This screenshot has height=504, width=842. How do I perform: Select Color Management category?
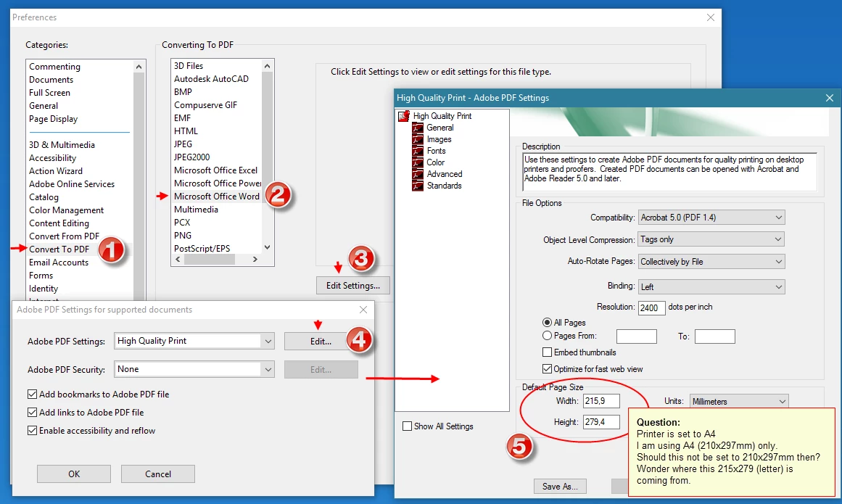pyautogui.click(x=66, y=210)
